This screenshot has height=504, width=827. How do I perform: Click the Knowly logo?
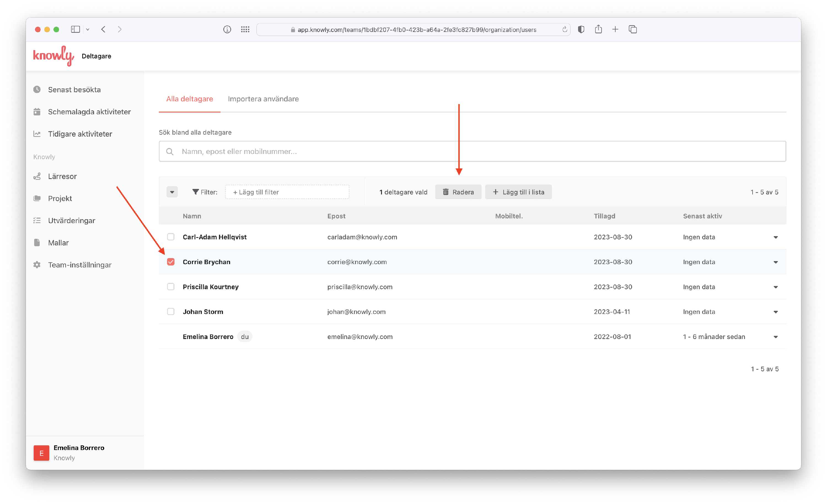[x=53, y=56]
